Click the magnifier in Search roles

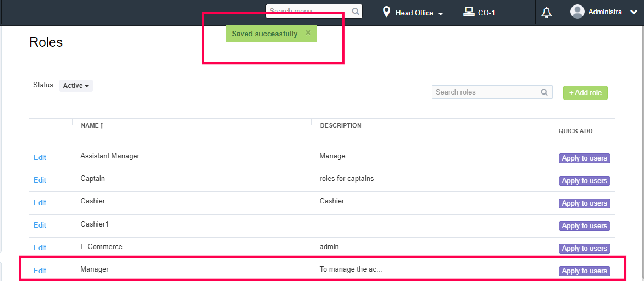point(545,92)
